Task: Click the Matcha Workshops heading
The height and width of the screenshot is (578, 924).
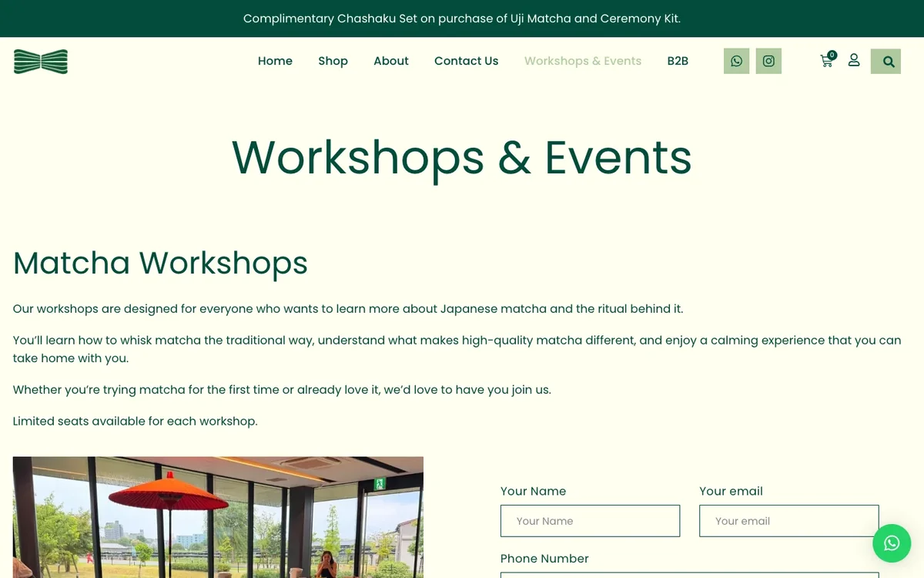Action: pyautogui.click(x=160, y=263)
